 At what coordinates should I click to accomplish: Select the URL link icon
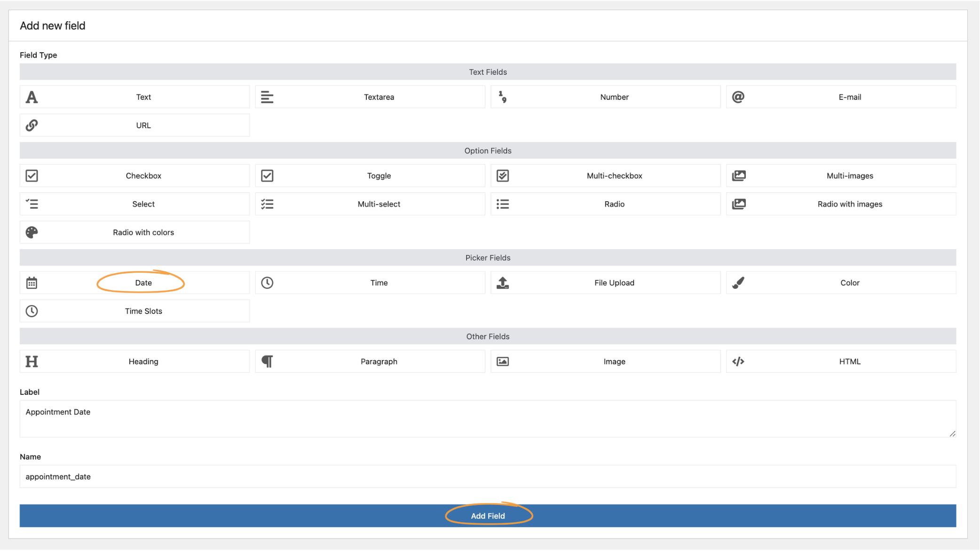click(x=32, y=125)
